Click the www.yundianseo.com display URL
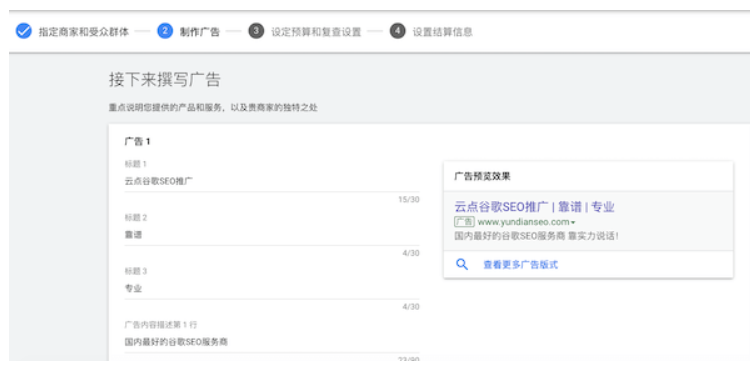750x381 pixels. 523,222
